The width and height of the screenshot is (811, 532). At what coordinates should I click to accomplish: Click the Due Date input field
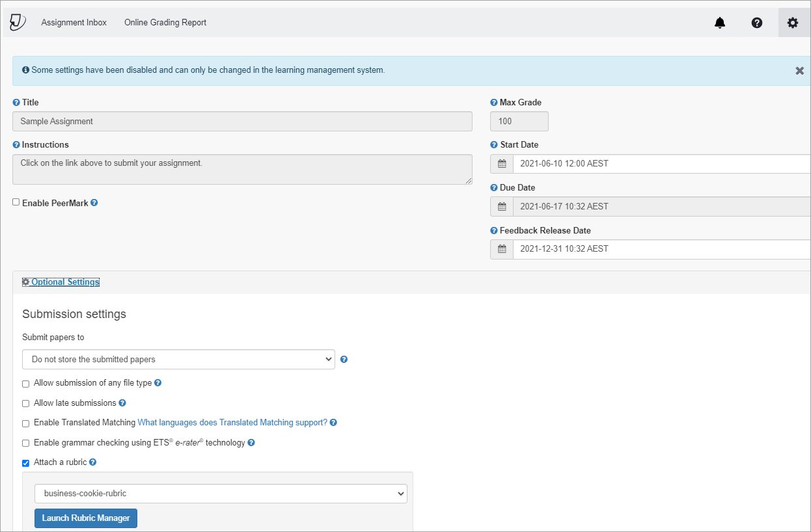pyautogui.click(x=662, y=207)
